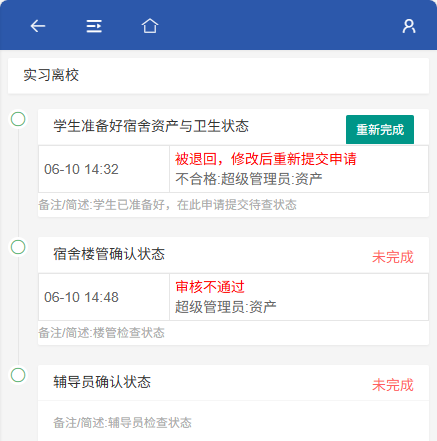Go back with the left arrow icon
This screenshot has width=437, height=441.
click(x=38, y=26)
